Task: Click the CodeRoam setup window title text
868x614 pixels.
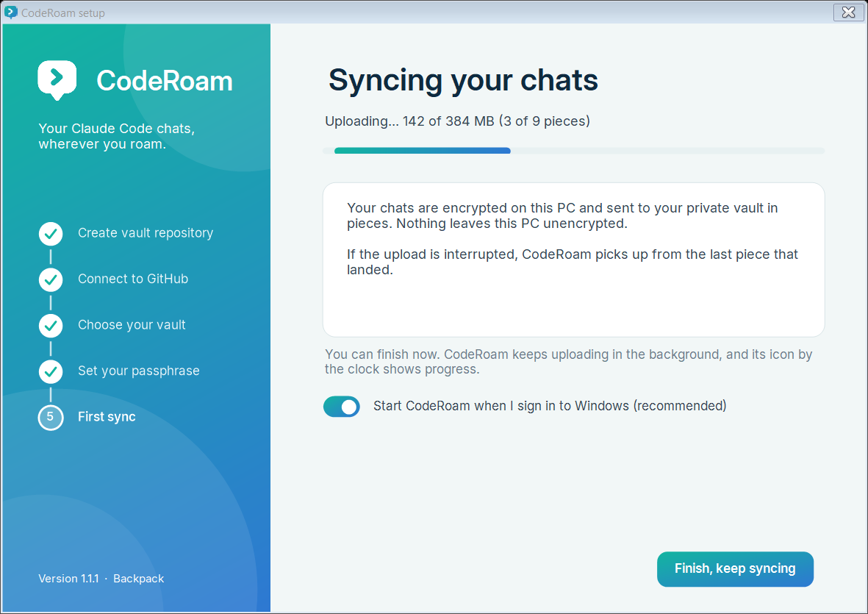Action: click(x=63, y=13)
